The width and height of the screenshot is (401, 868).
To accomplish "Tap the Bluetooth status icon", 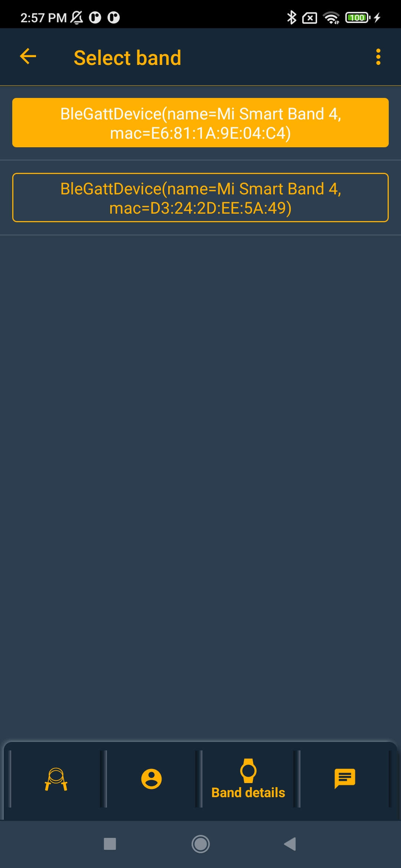I will coord(291,17).
